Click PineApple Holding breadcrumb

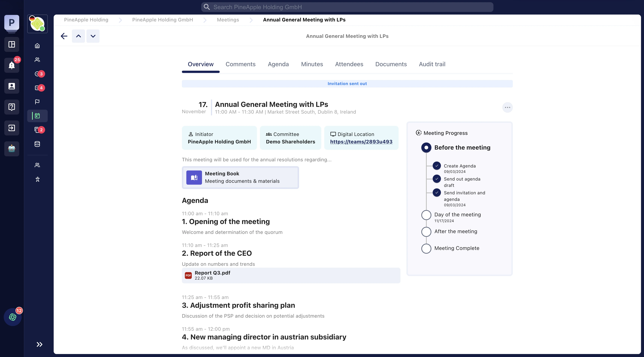click(86, 20)
